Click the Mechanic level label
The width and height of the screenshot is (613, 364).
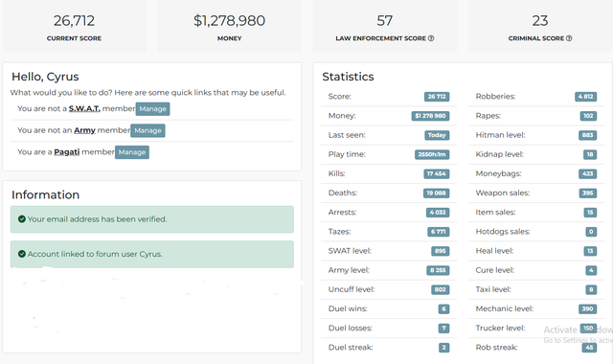point(505,308)
